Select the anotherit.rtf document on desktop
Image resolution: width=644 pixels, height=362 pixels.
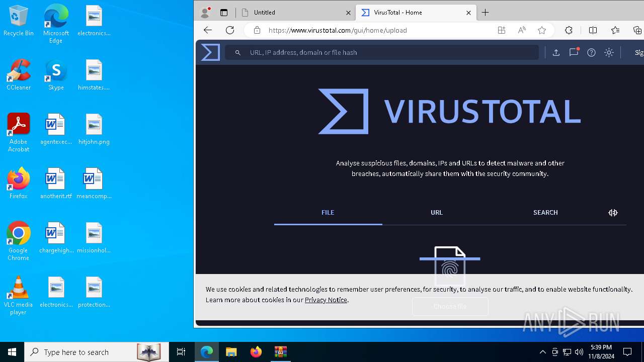(56, 184)
